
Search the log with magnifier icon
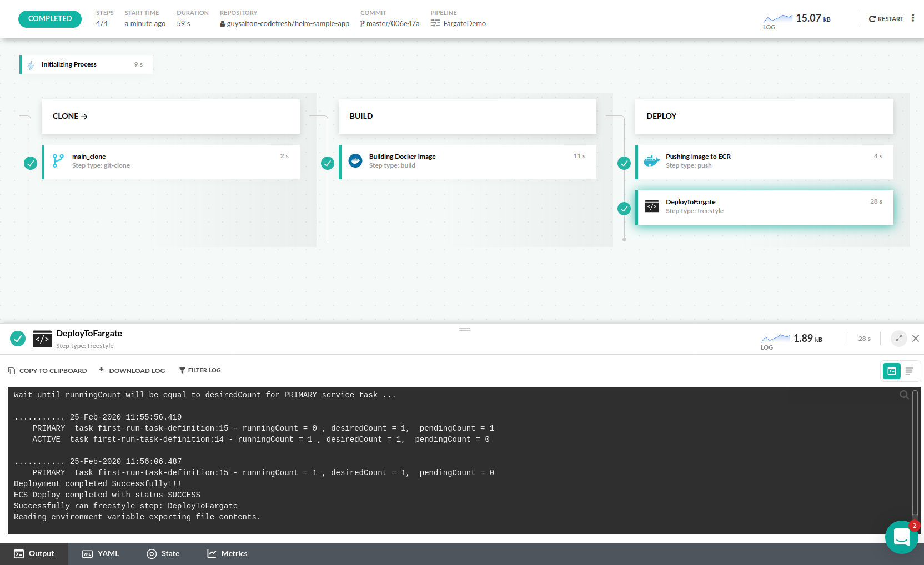tap(904, 395)
